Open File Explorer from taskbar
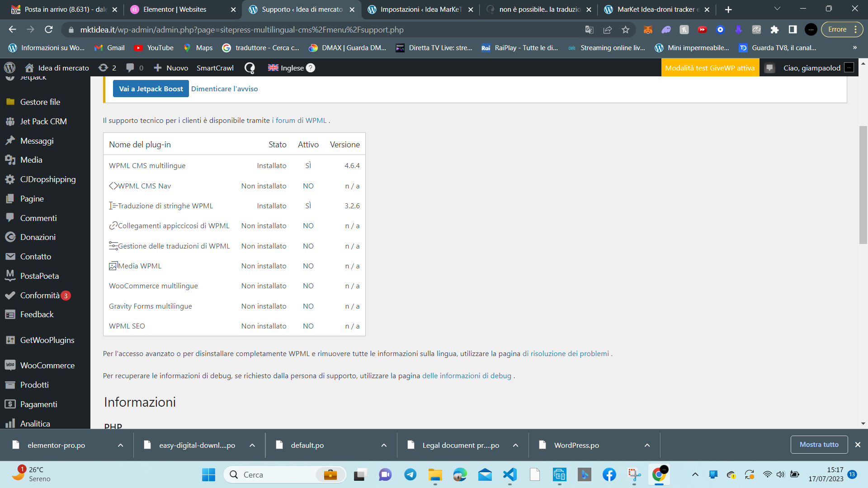Viewport: 868px width, 488px height. point(435,474)
